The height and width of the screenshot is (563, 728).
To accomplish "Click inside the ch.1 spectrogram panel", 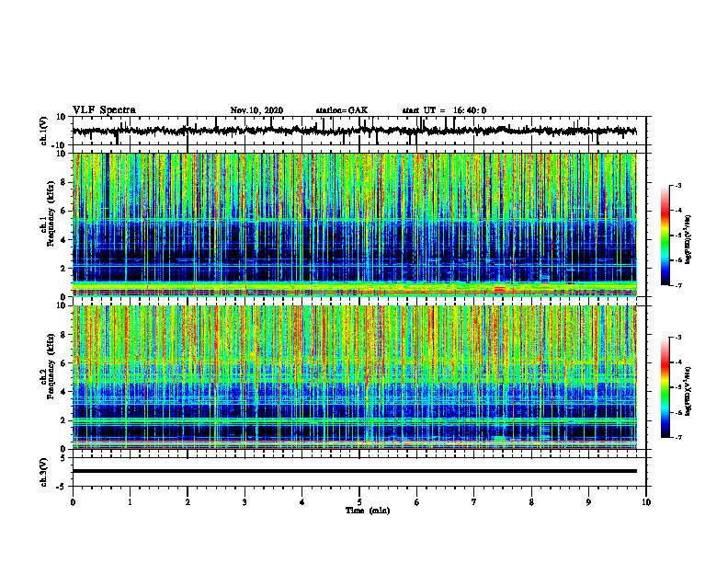I will (354, 224).
